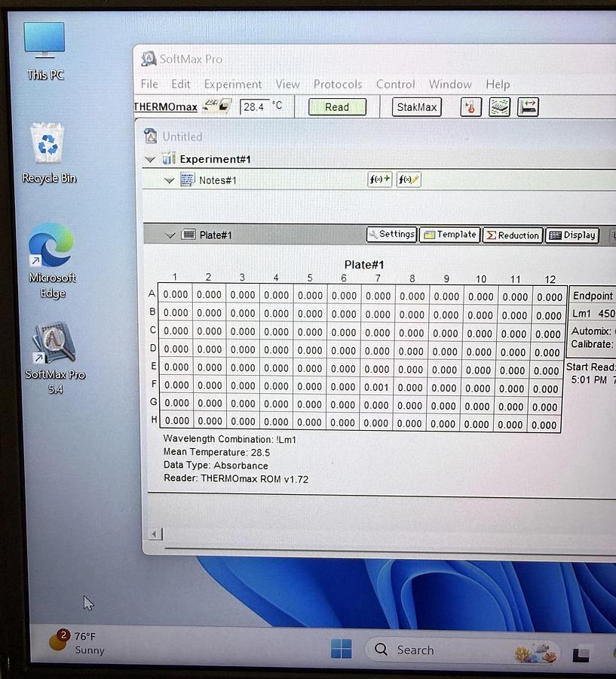This screenshot has width=616, height=679.
Task: Click the underlined THERMOmax instrument label
Action: [x=165, y=107]
